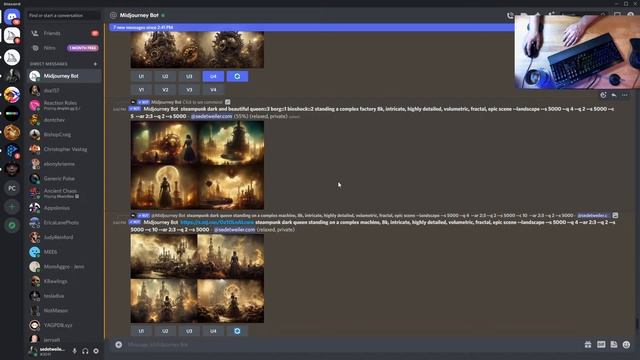Open the sticker picker

tap(614, 344)
